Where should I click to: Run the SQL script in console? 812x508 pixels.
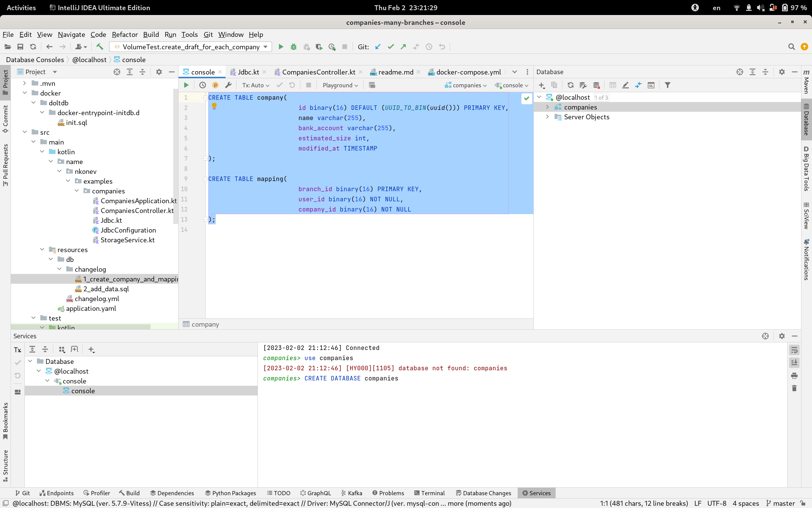(x=186, y=85)
